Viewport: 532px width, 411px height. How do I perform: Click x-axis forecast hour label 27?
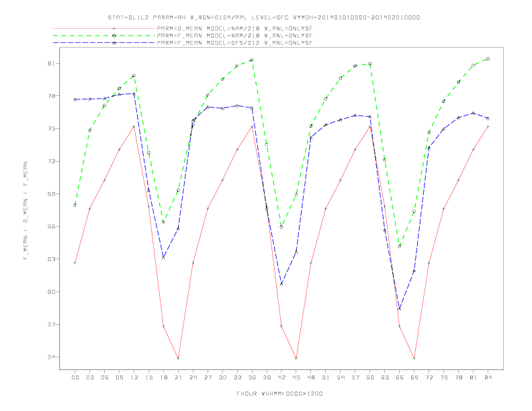click(208, 377)
